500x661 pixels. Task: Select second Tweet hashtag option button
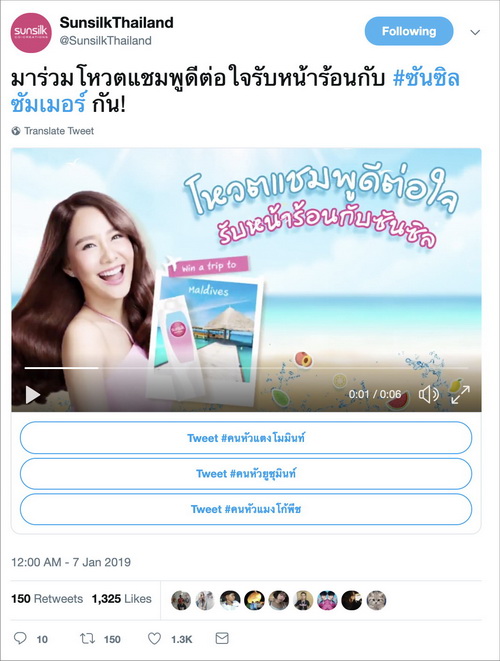coord(246,473)
